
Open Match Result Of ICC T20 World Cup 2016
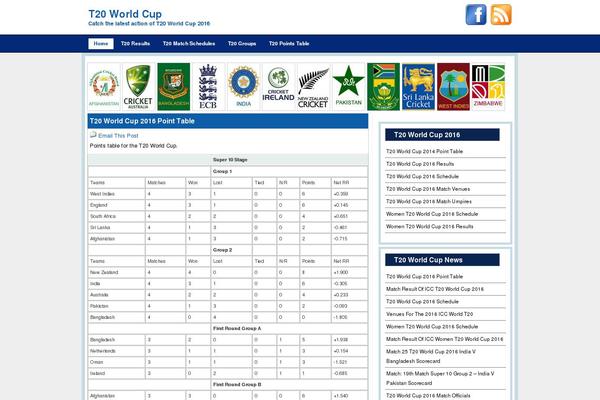435,289
